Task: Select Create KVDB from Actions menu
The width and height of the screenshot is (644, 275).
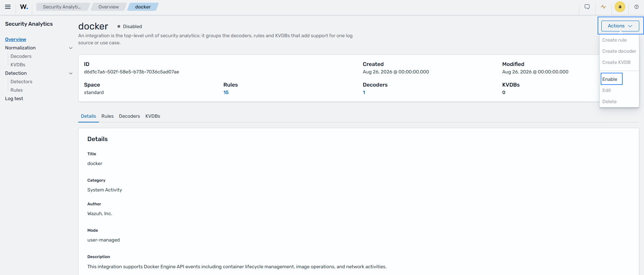Action: [616, 62]
